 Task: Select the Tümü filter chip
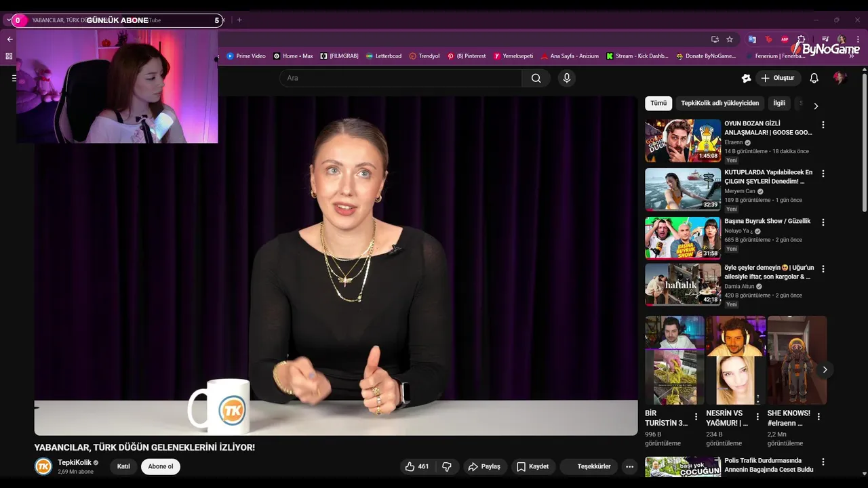(x=658, y=104)
